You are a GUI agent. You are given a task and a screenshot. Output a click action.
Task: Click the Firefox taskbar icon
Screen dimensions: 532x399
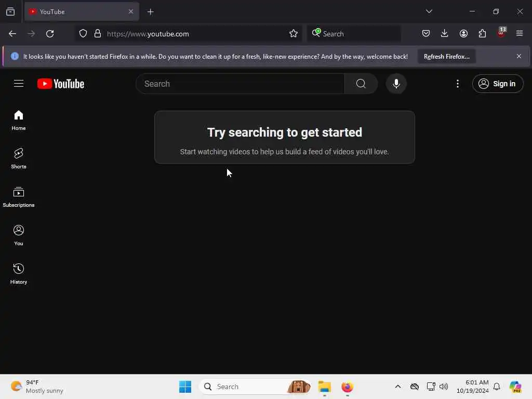pyautogui.click(x=348, y=387)
